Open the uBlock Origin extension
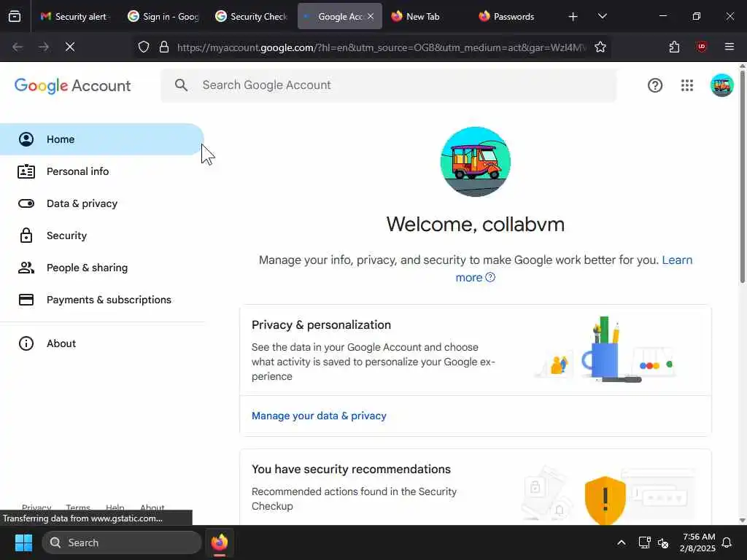The image size is (747, 560). tap(701, 47)
